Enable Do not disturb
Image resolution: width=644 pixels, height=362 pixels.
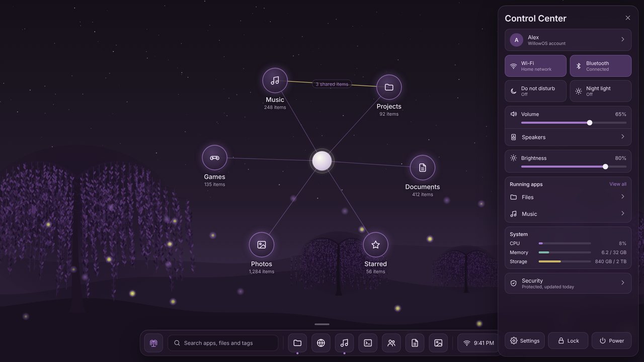(536, 91)
